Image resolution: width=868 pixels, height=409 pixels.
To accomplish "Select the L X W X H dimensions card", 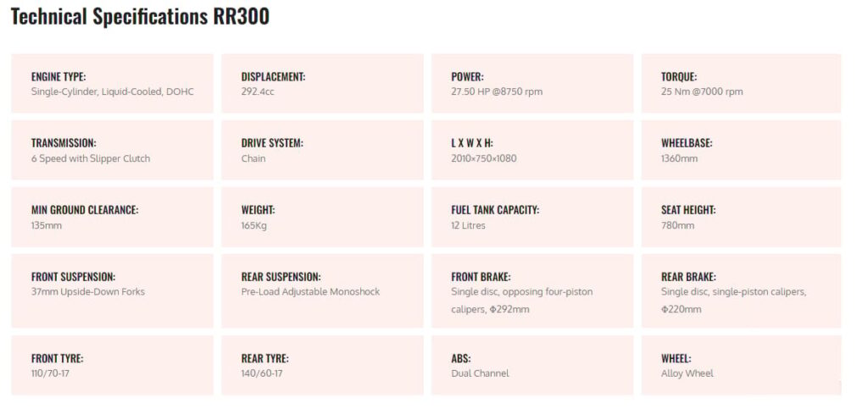I will click(532, 151).
